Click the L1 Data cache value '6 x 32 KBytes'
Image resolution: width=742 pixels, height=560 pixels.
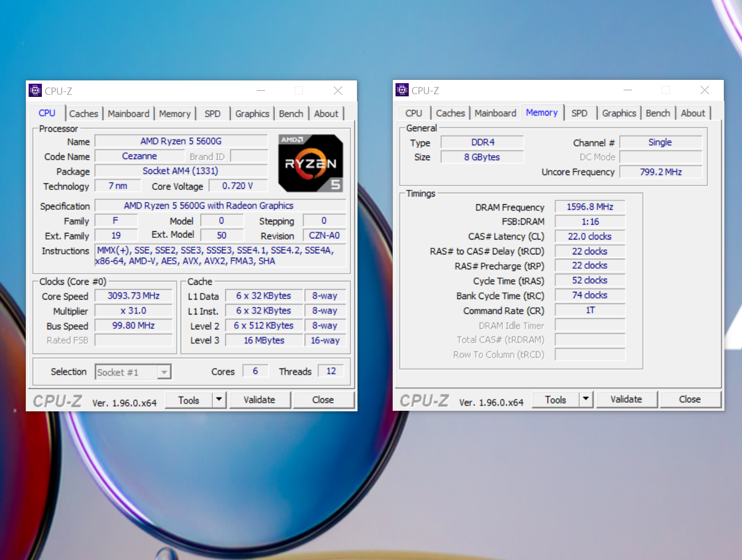264,296
